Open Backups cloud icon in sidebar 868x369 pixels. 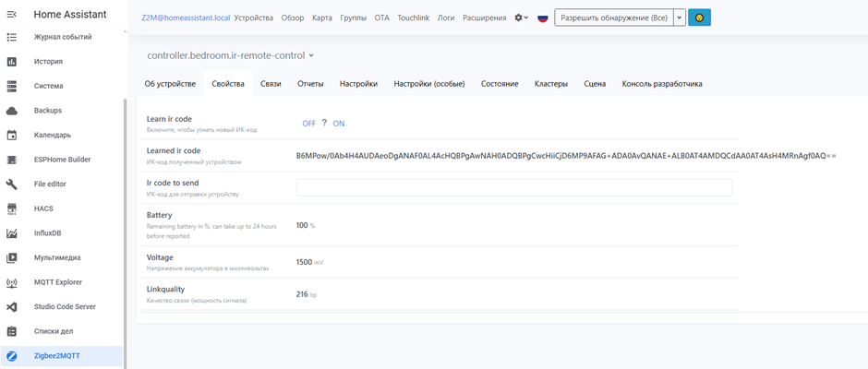click(12, 111)
